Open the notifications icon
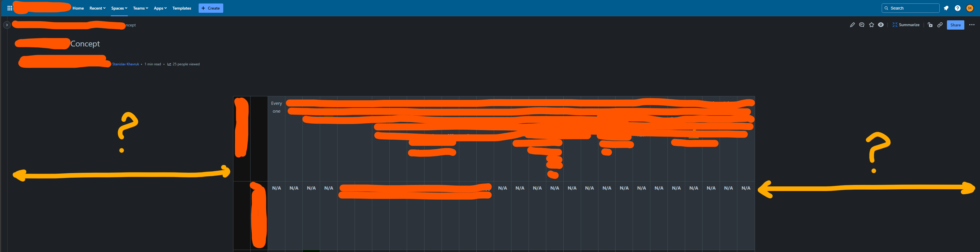Screen dimensions: 980x252 tap(946, 8)
